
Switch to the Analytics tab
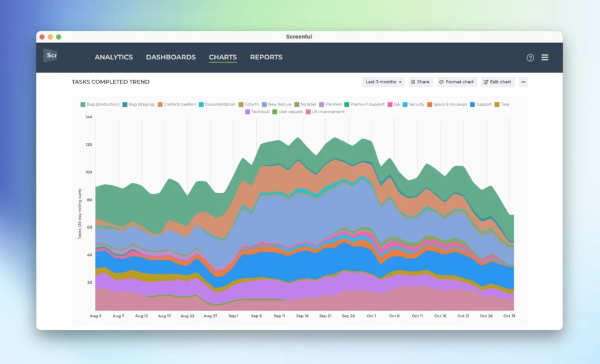point(113,58)
